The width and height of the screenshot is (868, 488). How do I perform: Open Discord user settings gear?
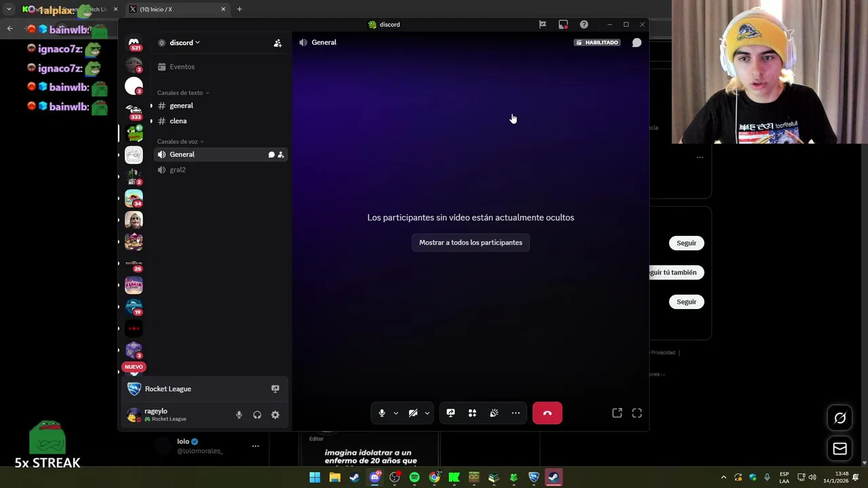coord(275,415)
